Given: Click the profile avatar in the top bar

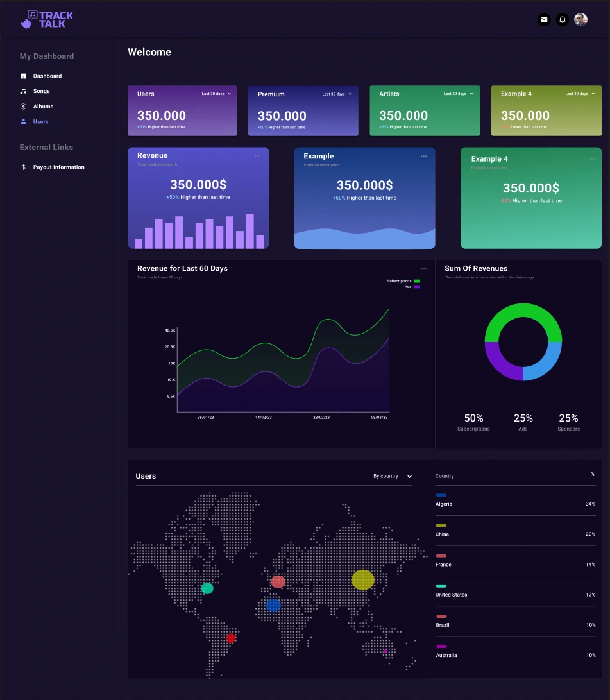Looking at the screenshot, I should click(580, 19).
